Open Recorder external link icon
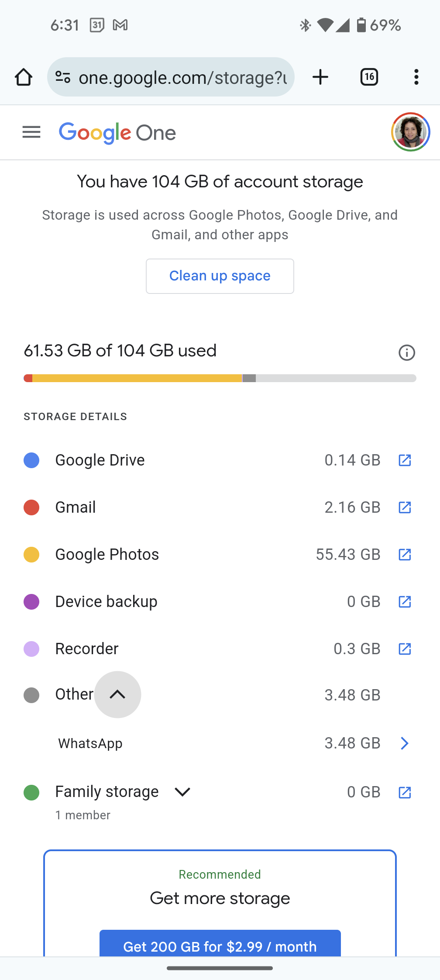Image resolution: width=440 pixels, height=980 pixels. [405, 649]
